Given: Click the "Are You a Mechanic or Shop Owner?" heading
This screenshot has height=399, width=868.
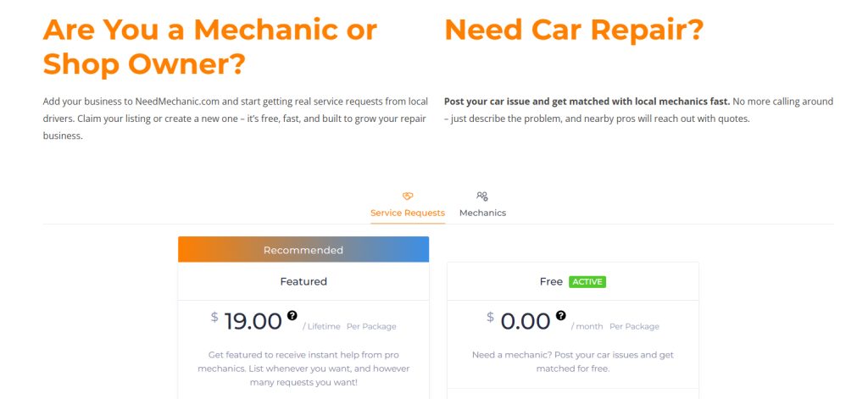Looking at the screenshot, I should tap(210, 46).
